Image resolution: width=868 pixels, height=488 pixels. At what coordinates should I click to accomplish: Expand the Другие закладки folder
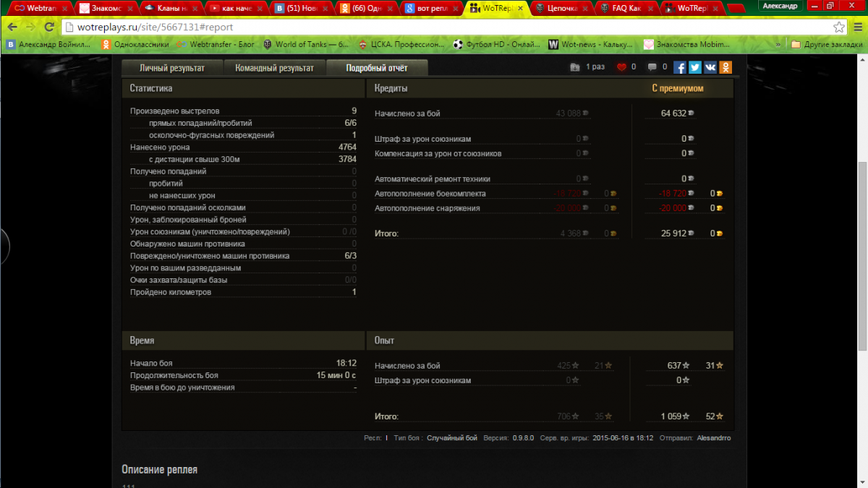[827, 44]
